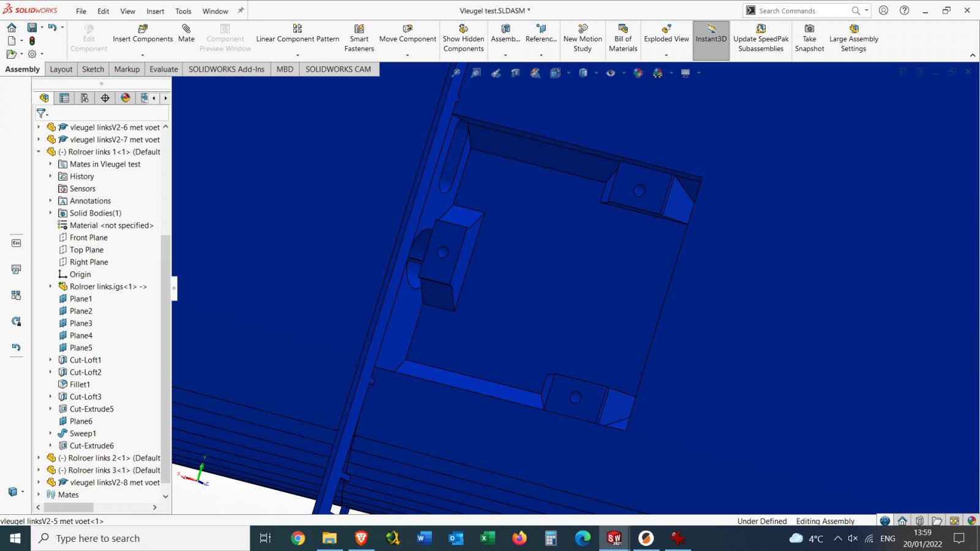Click Zoom to Fit in the view toolbar
Screen dimensions: 980x551
(456, 73)
